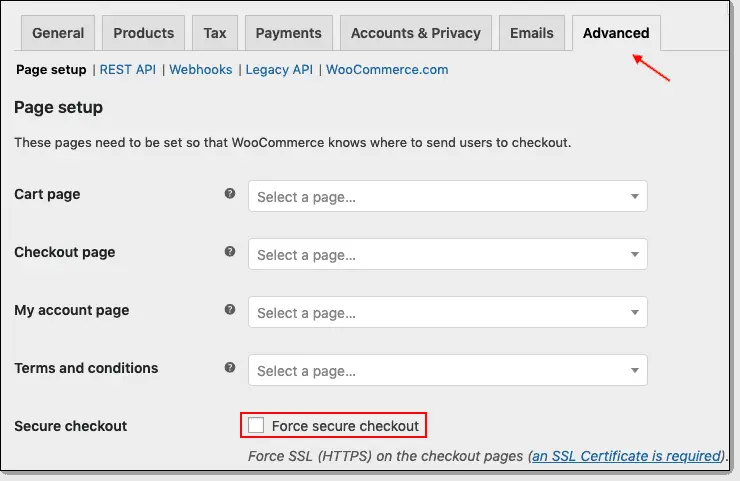Viewport: 740px width, 481px height.
Task: Expand Terms and conditions page dropdown
Action: pos(447,371)
